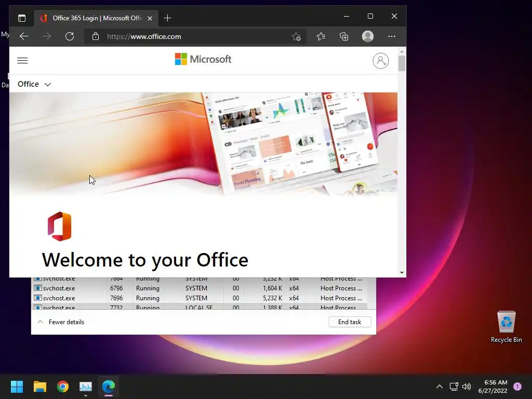The image size is (532, 399).
Task: Click End task in Task Manager
Action: [x=350, y=322]
